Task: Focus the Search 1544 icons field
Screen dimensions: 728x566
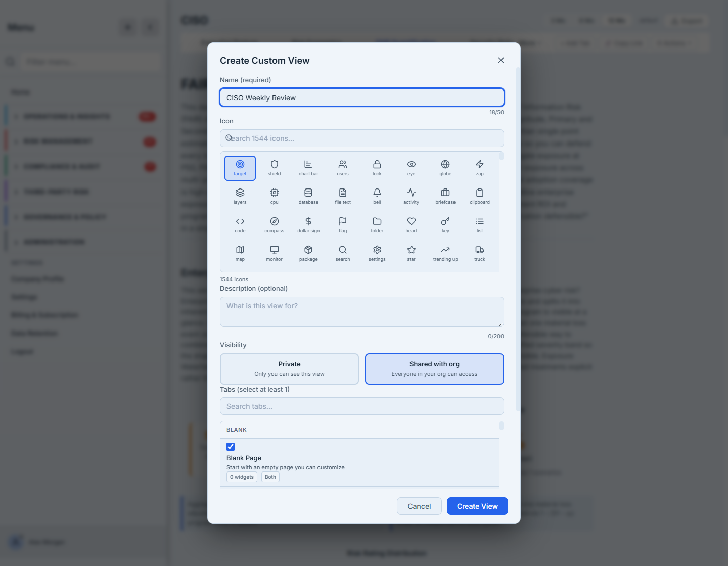Action: tap(362, 138)
